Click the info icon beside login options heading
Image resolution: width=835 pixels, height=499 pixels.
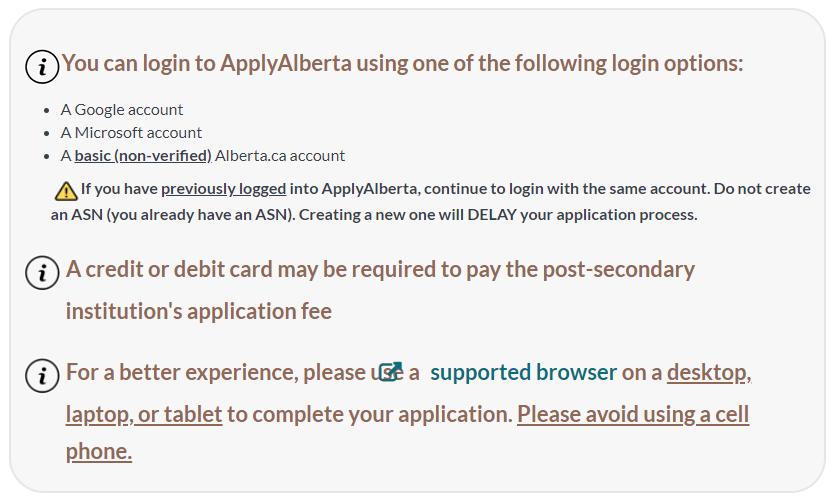point(42,67)
